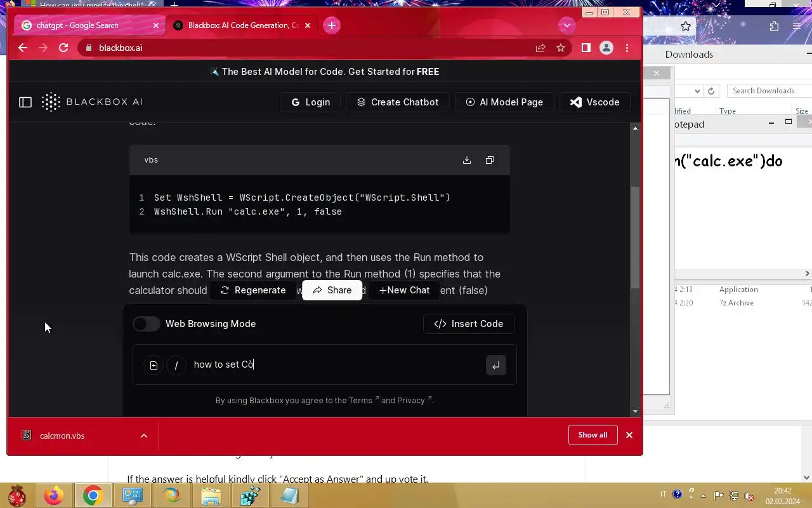Click Create Chatbot button
Viewport: 812px width, 508px height.
[x=398, y=102]
